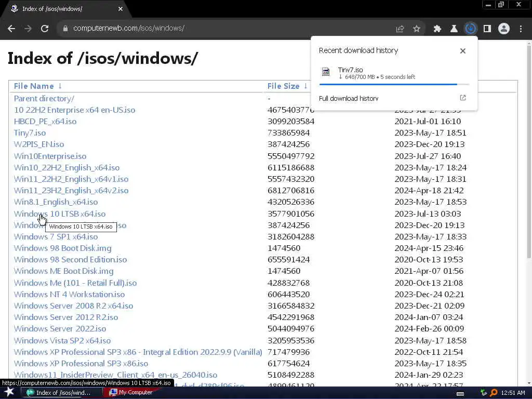532x399 pixels.
Task: Click the page vertical scrollbar thumb
Action: (x=529, y=153)
